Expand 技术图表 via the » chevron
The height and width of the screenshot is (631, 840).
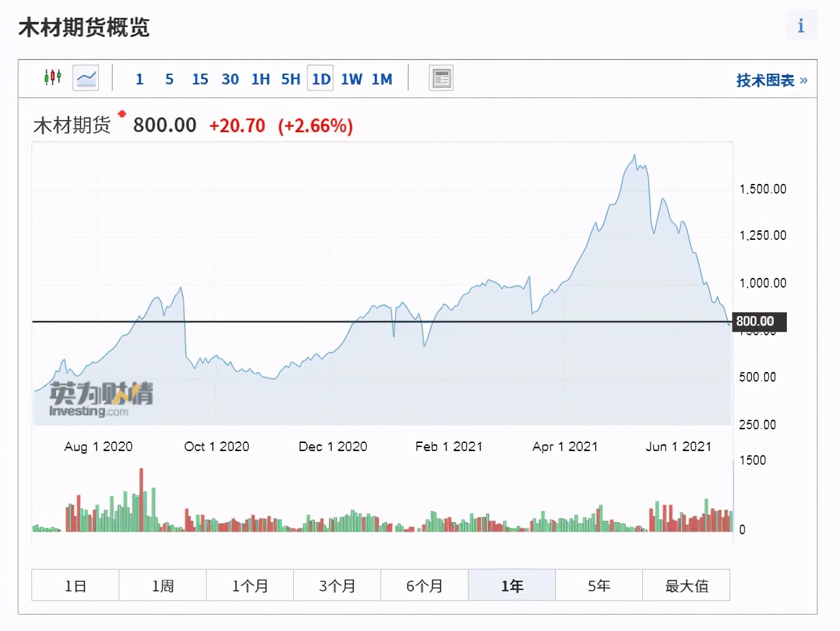click(x=803, y=79)
